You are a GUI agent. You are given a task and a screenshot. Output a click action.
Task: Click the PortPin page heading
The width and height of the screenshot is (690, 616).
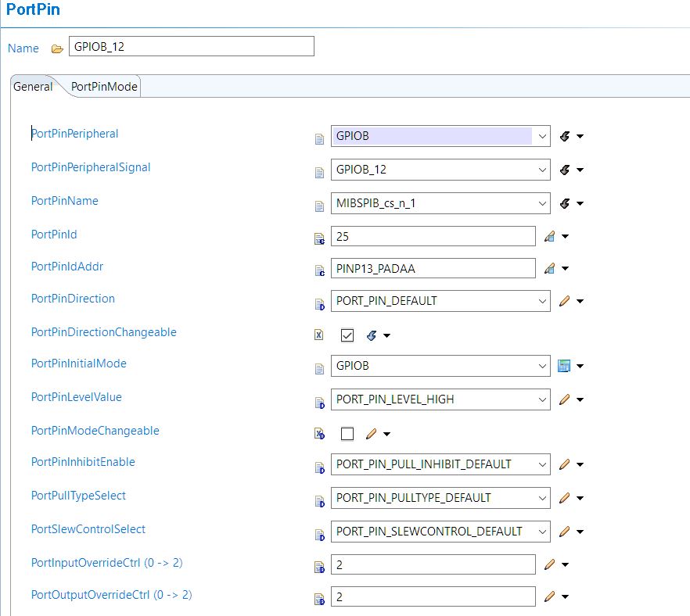(33, 9)
